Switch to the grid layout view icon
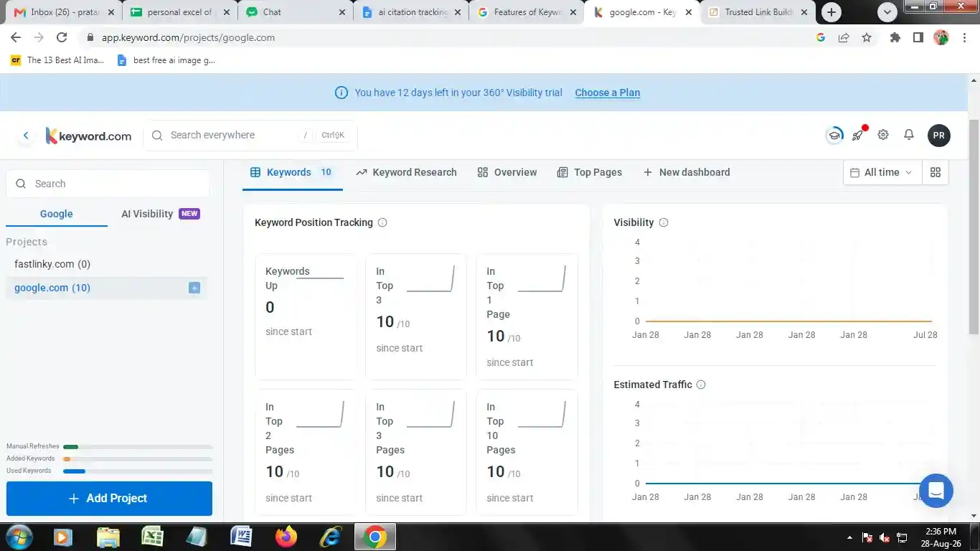This screenshot has width=980, height=551. tap(935, 172)
